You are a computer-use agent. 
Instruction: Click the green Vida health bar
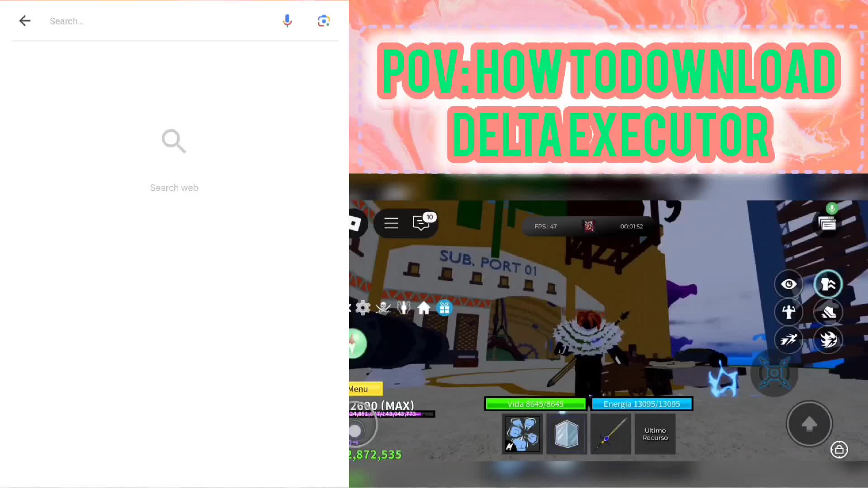[536, 404]
